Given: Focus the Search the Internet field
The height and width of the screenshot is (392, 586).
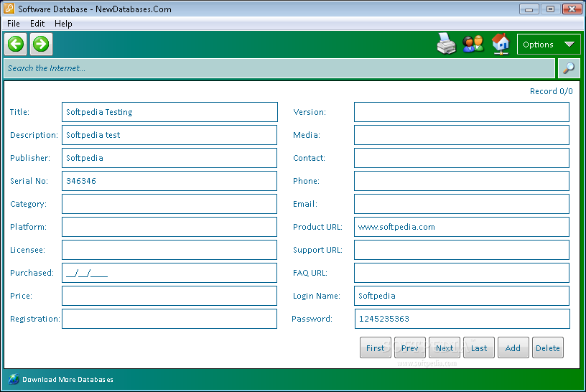Looking at the screenshot, I should pos(279,68).
